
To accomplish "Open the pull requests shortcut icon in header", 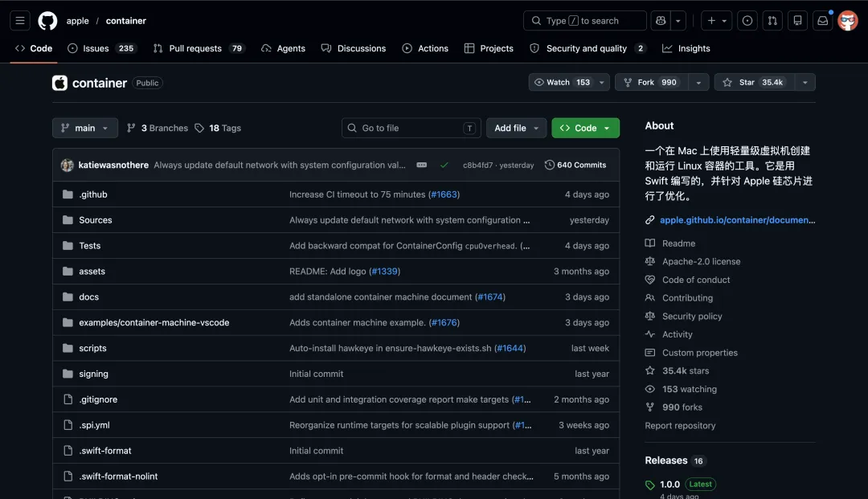I will (772, 21).
